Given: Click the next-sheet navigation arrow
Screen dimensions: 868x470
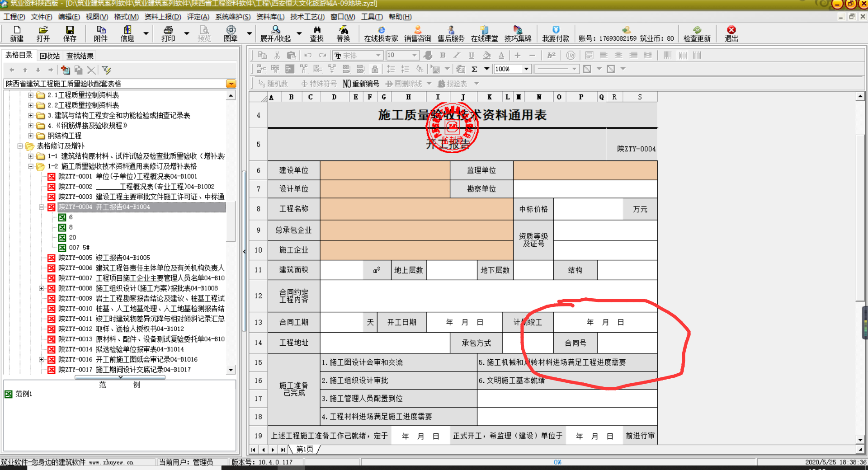Looking at the screenshot, I should click(x=273, y=450).
